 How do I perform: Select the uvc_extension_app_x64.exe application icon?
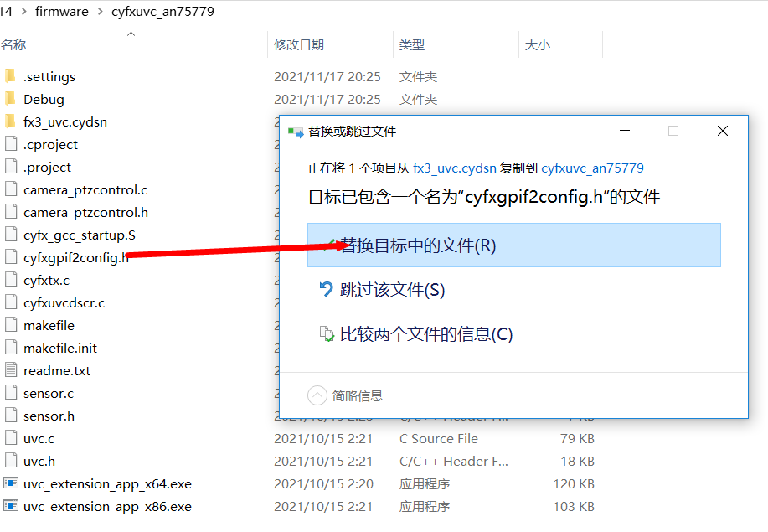tap(10, 483)
